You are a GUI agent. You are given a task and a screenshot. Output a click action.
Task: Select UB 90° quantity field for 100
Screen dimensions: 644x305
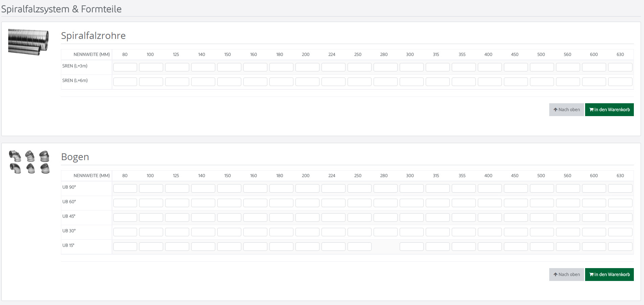pyautogui.click(x=151, y=188)
